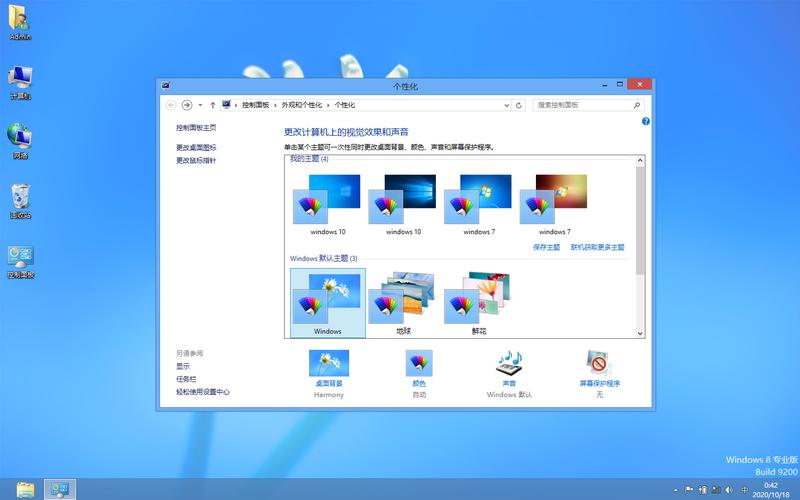Click the 个性化 window title bar icon
This screenshot has height=500, width=800.
[x=165, y=86]
